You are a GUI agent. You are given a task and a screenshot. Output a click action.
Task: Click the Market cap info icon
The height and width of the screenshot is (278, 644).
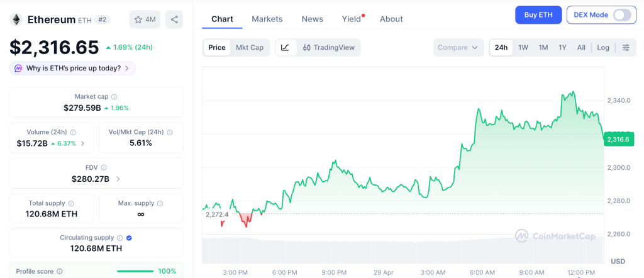114,97
